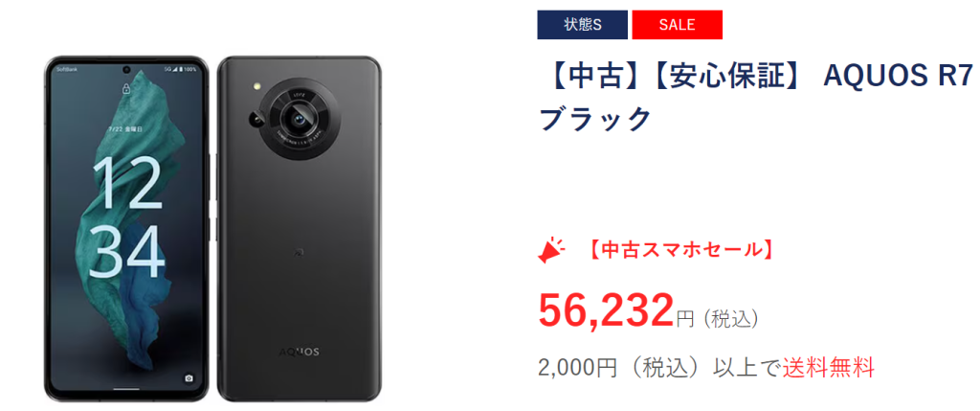Image resolution: width=980 pixels, height=411 pixels.
Task: Click the flash LED on phone back
Action: pyautogui.click(x=256, y=85)
